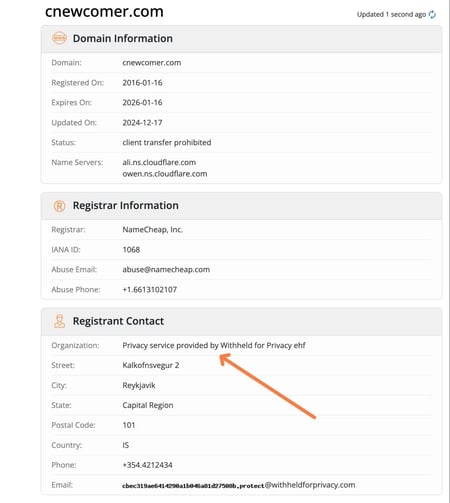The width and height of the screenshot is (450, 503).
Task: Click street value Kalkofnsvegur 2
Action: [x=151, y=365]
